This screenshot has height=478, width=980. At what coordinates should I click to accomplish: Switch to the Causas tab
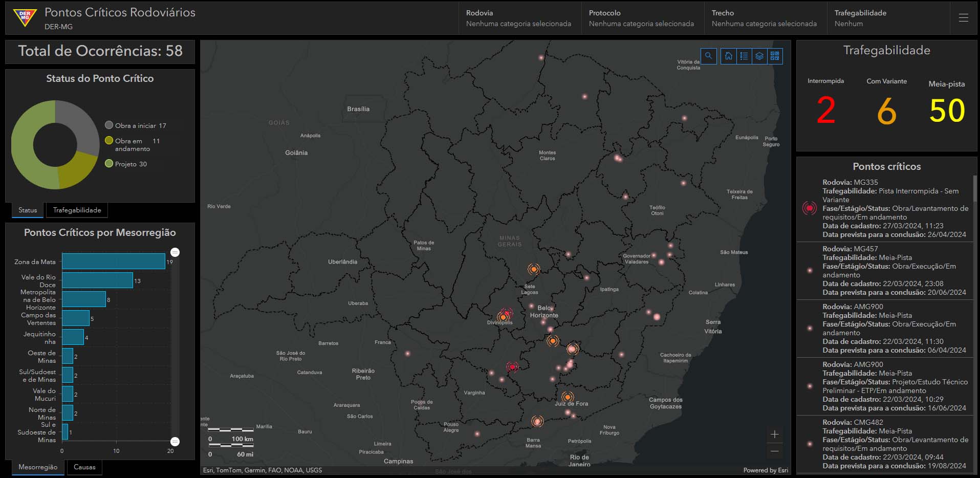84,467
